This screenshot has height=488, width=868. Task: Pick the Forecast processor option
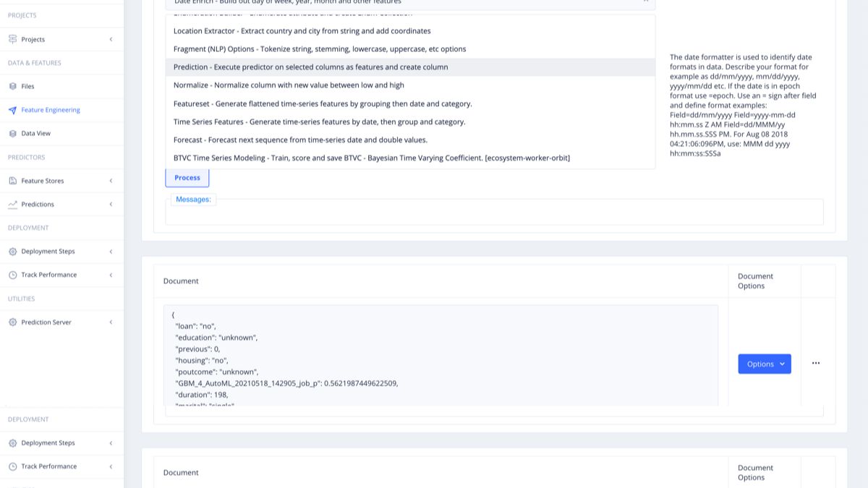pos(300,140)
